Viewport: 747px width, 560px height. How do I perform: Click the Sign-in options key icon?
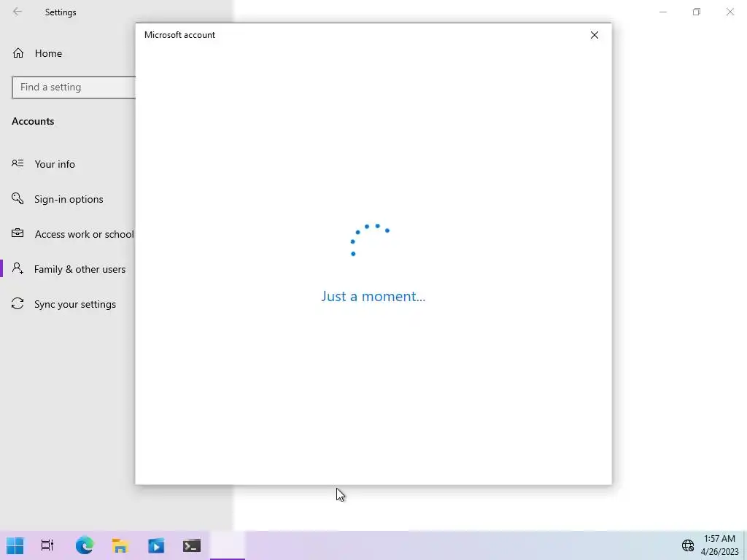18,198
